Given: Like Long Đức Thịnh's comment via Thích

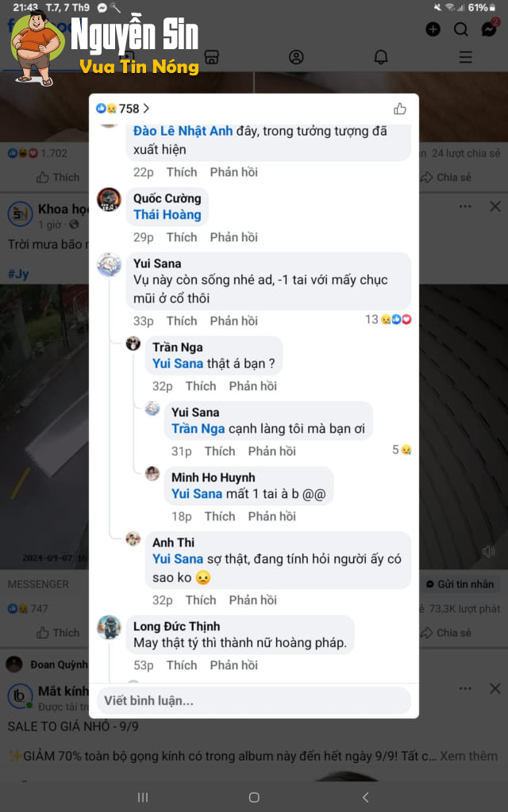Looking at the screenshot, I should (x=182, y=665).
